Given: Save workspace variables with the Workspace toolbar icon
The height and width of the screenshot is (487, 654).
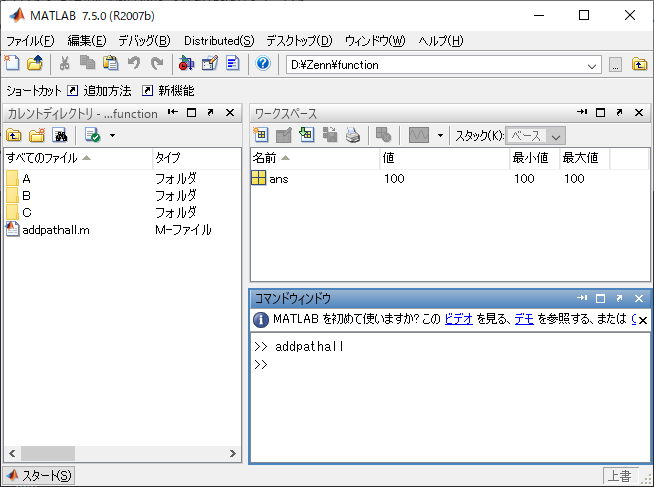Looking at the screenshot, I should [330, 135].
